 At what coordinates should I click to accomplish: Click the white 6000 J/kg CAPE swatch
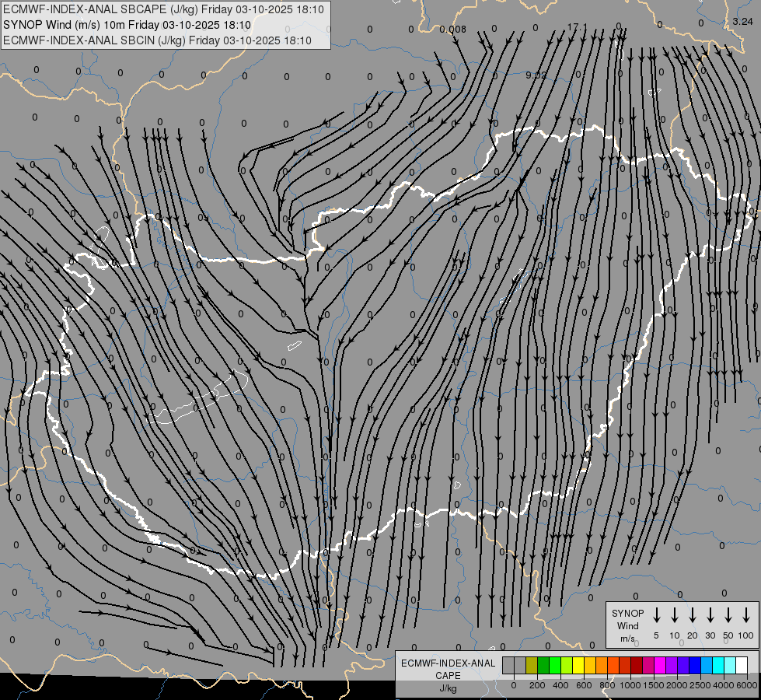click(742, 665)
